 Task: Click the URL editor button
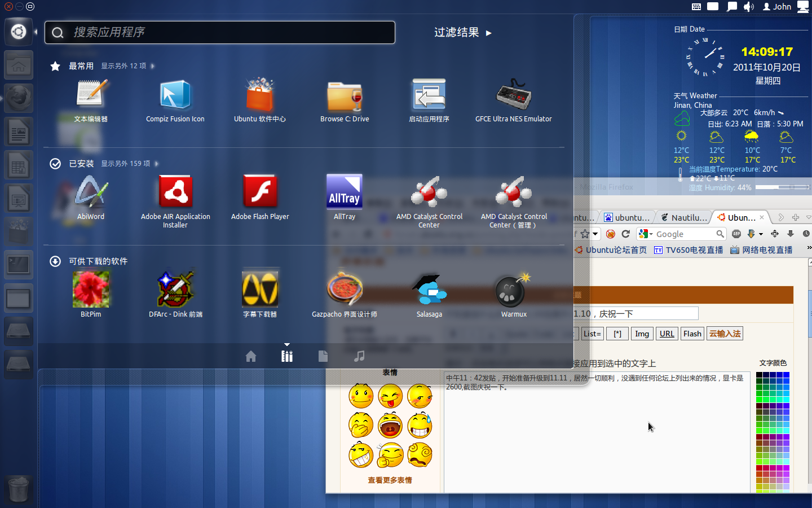pos(667,334)
